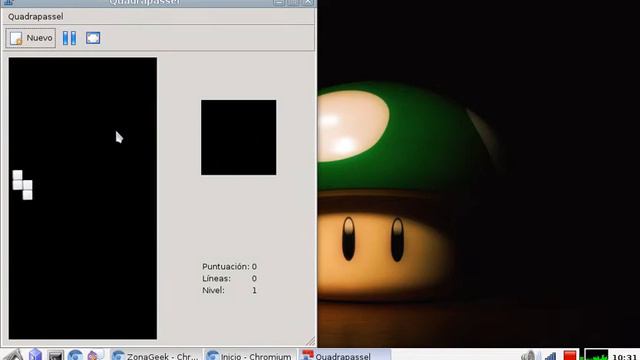Maximize the Quadrapassel window
The height and width of the screenshot is (360, 640).
pyautogui.click(x=293, y=2)
